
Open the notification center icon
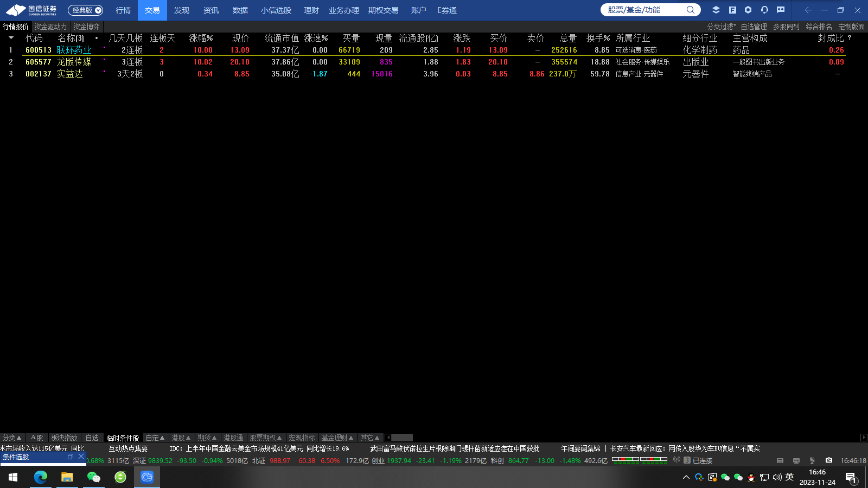pos(851,478)
